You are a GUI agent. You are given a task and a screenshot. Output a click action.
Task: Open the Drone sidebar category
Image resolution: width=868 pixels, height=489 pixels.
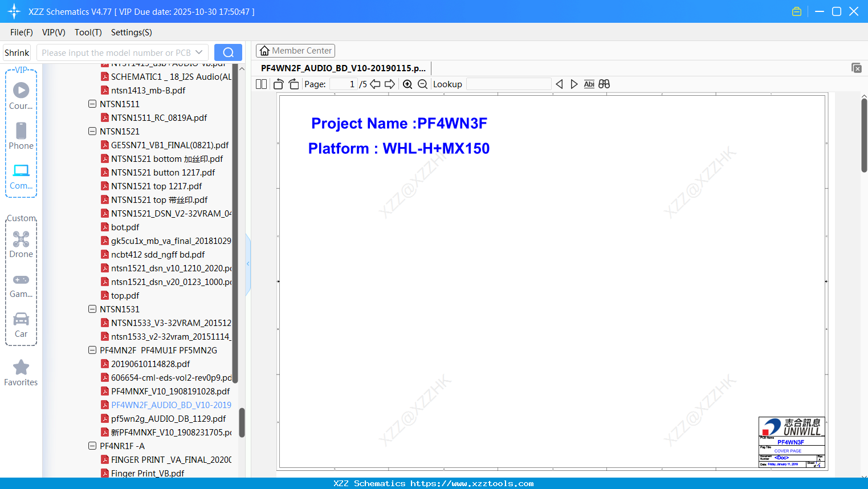click(x=21, y=244)
